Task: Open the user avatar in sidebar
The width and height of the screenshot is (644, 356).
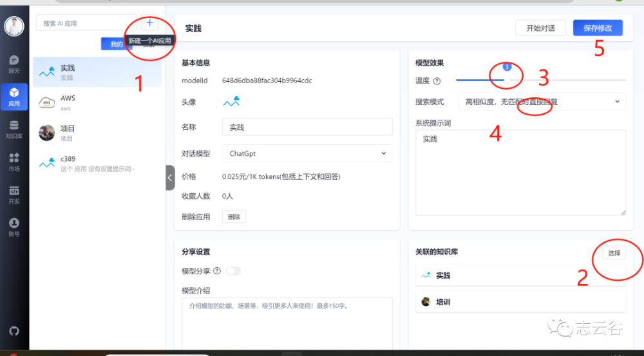Action: 14,26
